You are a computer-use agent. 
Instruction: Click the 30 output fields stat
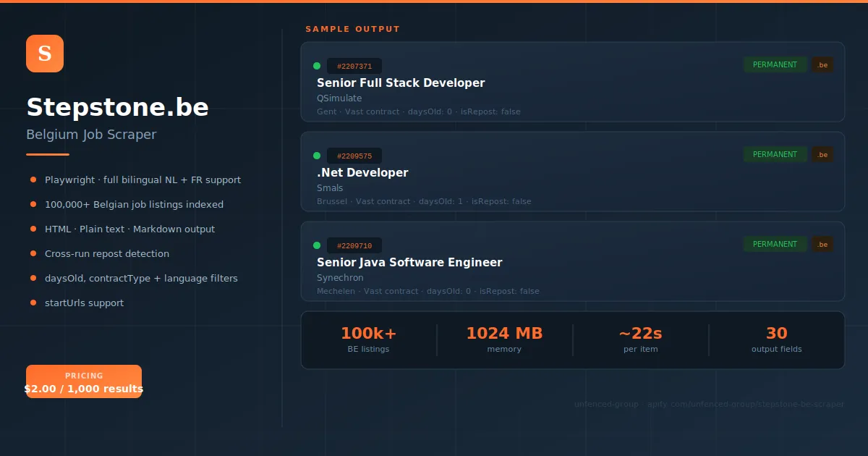coord(776,339)
